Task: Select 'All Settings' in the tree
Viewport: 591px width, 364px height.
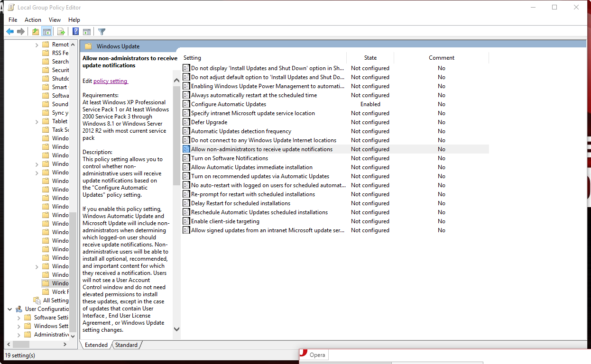Action: pos(55,300)
